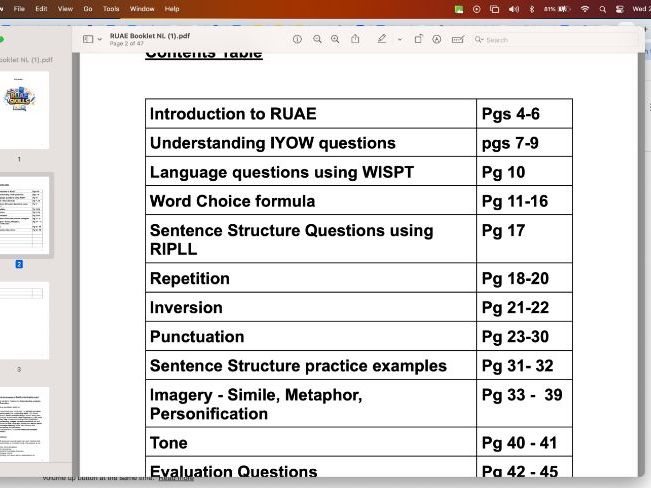The image size is (651, 488).
Task: Click 'Imagery - Simile, Metaphor, Personification' cell
Action: [x=311, y=404]
